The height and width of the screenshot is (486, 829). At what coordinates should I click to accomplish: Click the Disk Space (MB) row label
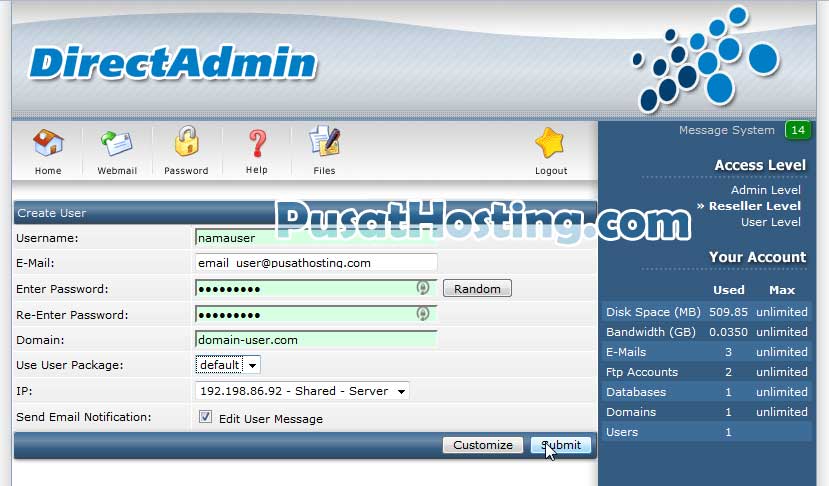653,312
